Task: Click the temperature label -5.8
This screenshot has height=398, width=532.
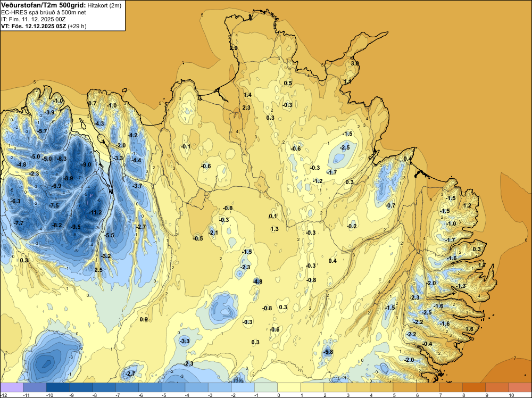Action: point(328,352)
